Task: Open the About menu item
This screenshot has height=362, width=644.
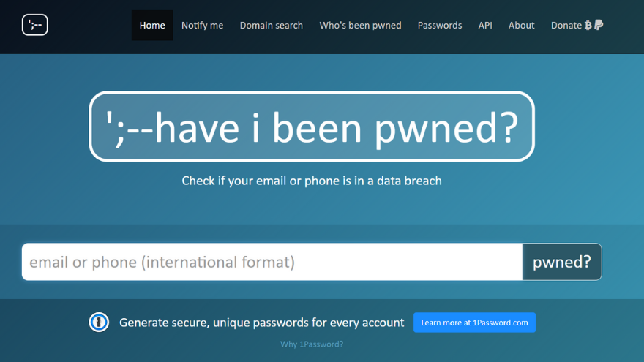Action: pos(521,25)
